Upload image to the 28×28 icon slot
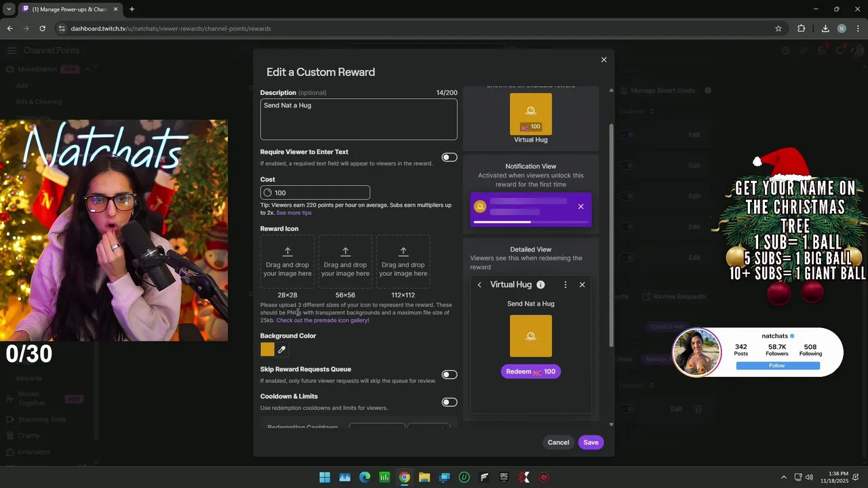The height and width of the screenshot is (488, 868). pos(288,262)
